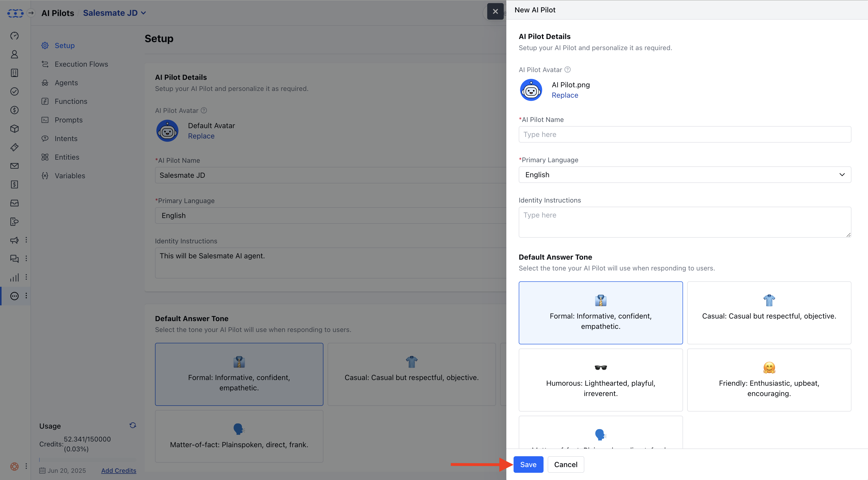Open more options beside AI Pilots icon
Image resolution: width=868 pixels, height=480 pixels.
(26, 296)
